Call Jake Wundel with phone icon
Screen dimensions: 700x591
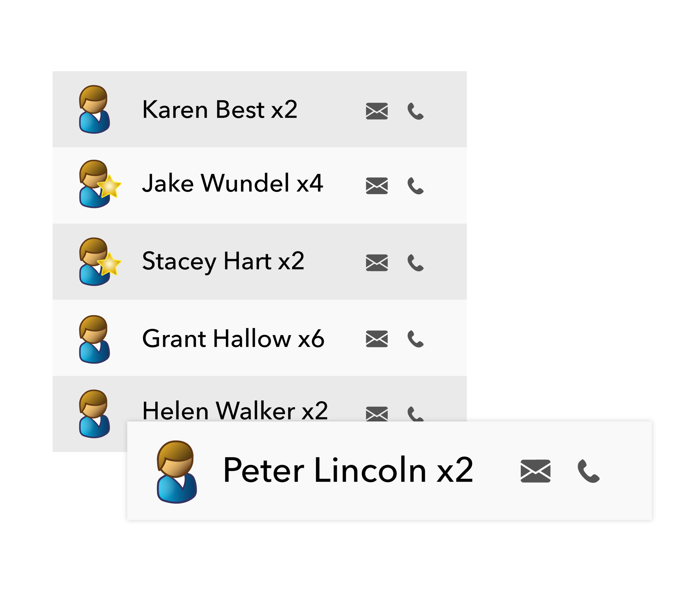click(x=416, y=186)
